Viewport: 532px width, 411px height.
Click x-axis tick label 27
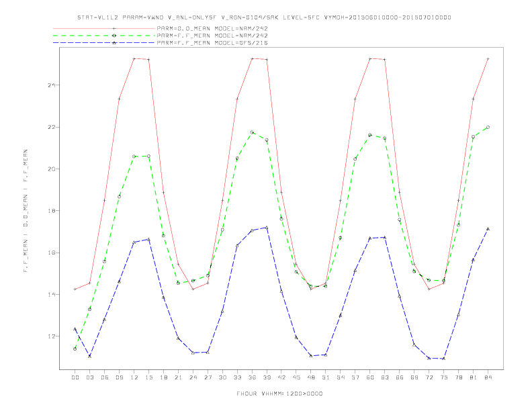click(x=208, y=377)
